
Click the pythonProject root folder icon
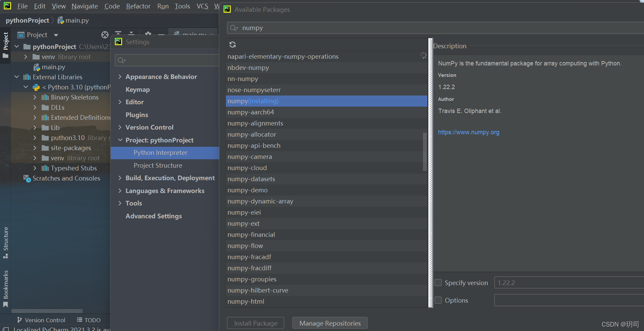tap(27, 47)
